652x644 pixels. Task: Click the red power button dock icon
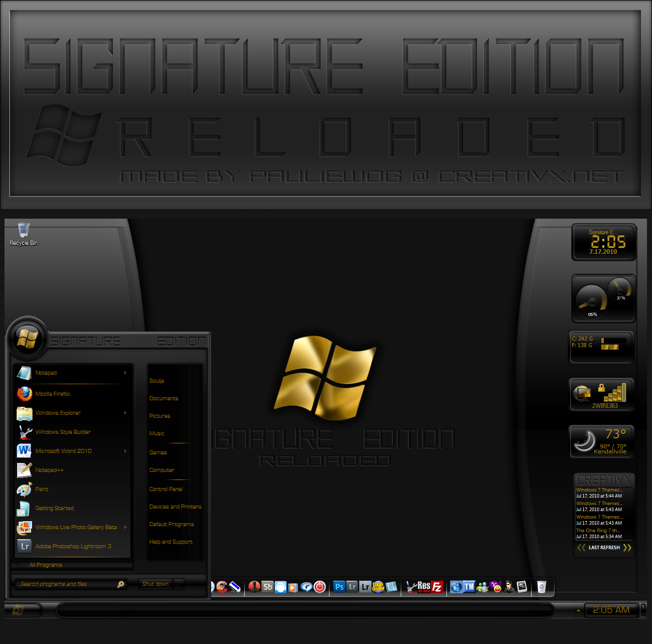pyautogui.click(x=319, y=586)
